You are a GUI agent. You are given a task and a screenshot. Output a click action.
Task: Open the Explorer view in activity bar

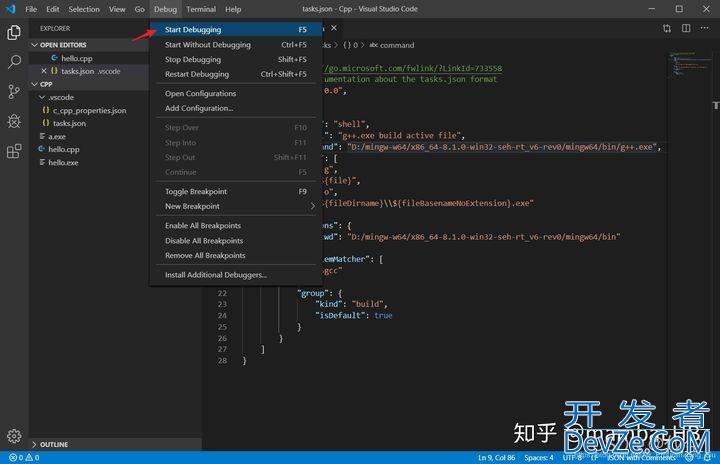[x=14, y=33]
